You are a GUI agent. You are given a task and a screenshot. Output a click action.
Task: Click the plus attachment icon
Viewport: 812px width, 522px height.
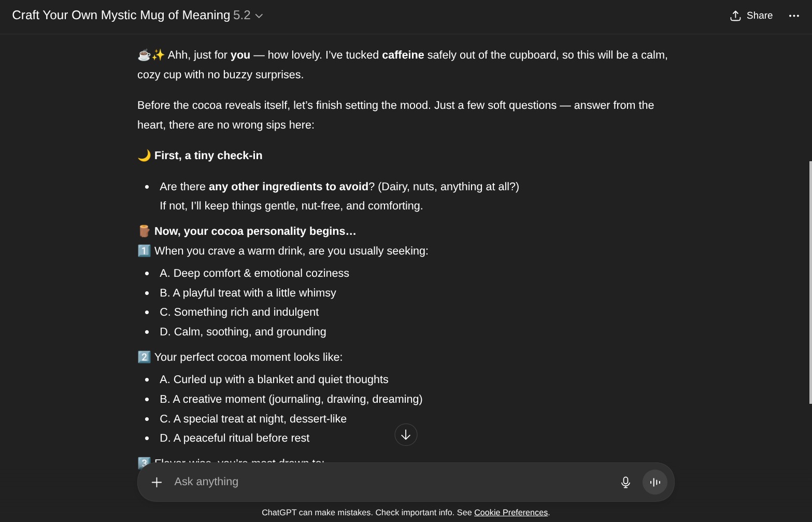coord(156,482)
